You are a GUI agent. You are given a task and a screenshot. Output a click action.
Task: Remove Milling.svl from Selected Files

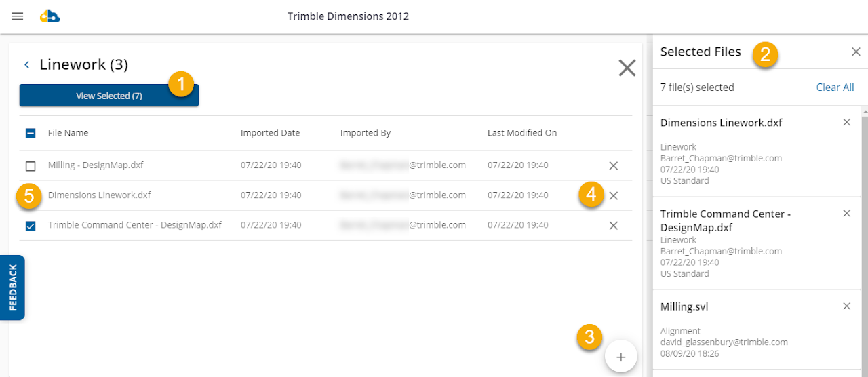coord(846,306)
